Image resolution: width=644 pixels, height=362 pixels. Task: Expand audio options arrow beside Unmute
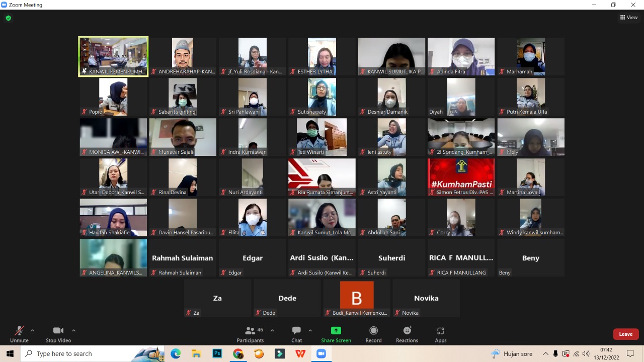[x=33, y=331]
